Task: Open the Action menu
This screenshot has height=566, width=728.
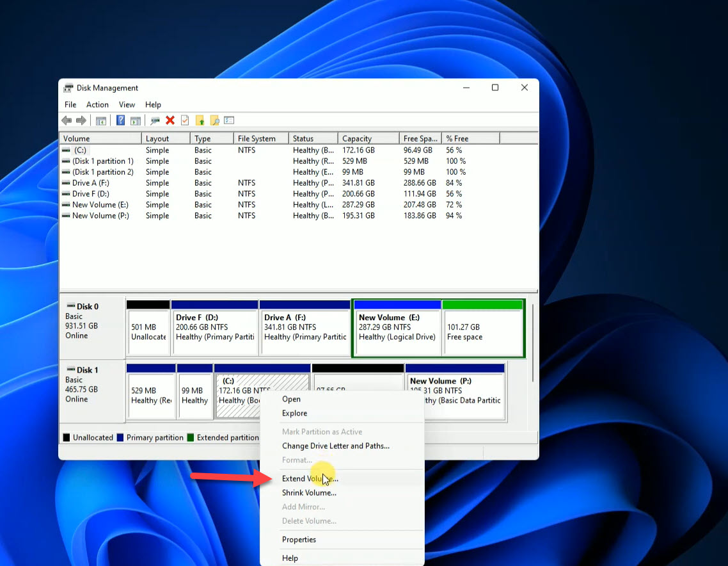Action: click(x=97, y=104)
